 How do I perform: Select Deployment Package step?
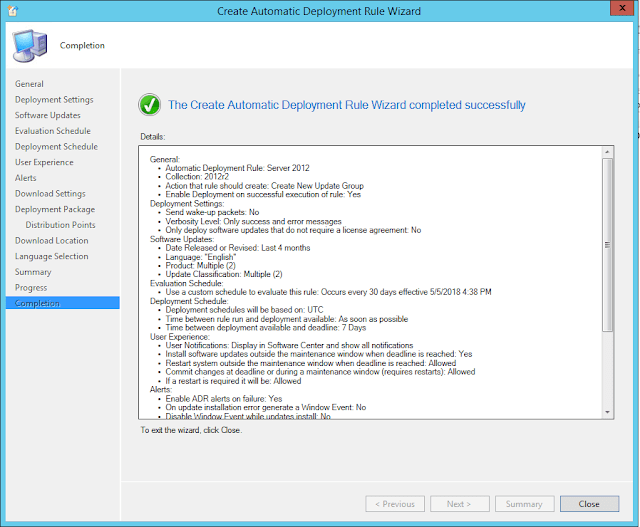(x=55, y=209)
